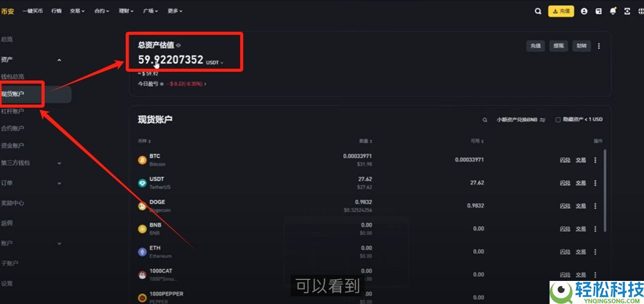Click the yellow 充值 button in header
Screen dimensions: 644x304
coord(561,11)
